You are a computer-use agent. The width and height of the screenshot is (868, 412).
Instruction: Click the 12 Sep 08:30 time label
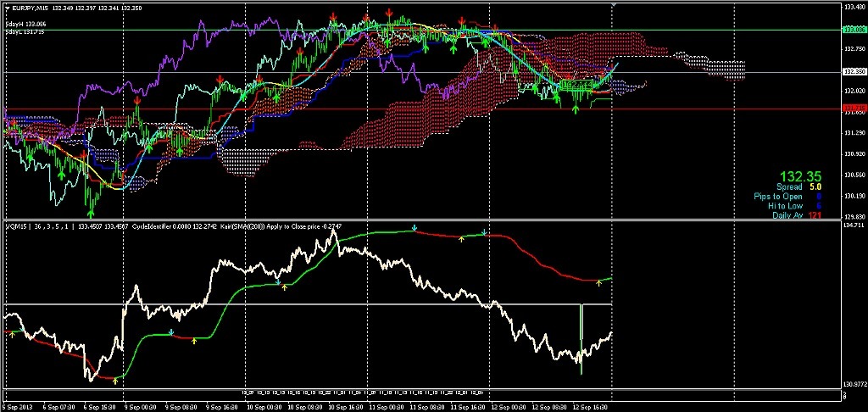(x=551, y=406)
